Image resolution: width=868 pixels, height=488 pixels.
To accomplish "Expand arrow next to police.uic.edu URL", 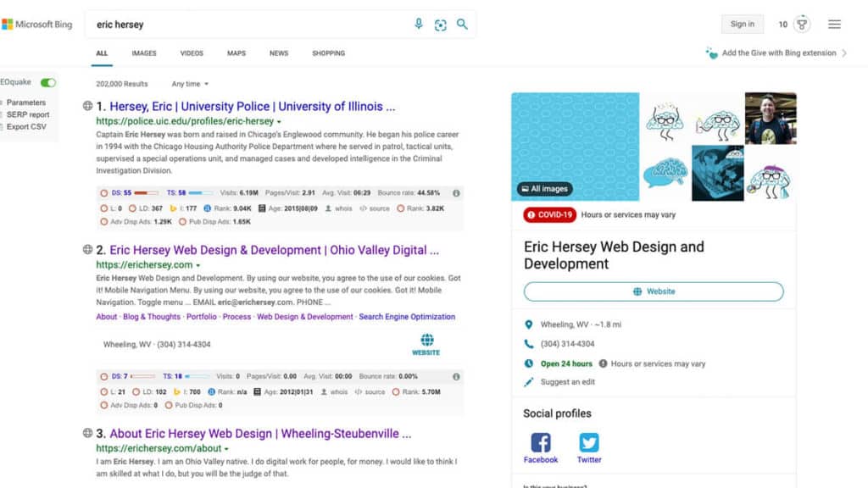I will 280,122.
